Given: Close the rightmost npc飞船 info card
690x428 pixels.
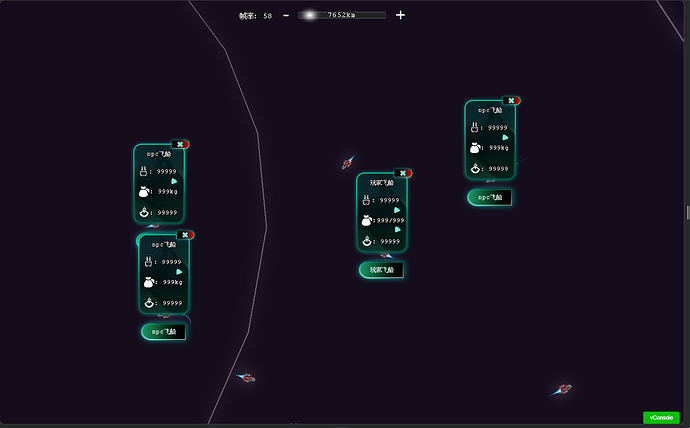Looking at the screenshot, I should click(x=511, y=101).
